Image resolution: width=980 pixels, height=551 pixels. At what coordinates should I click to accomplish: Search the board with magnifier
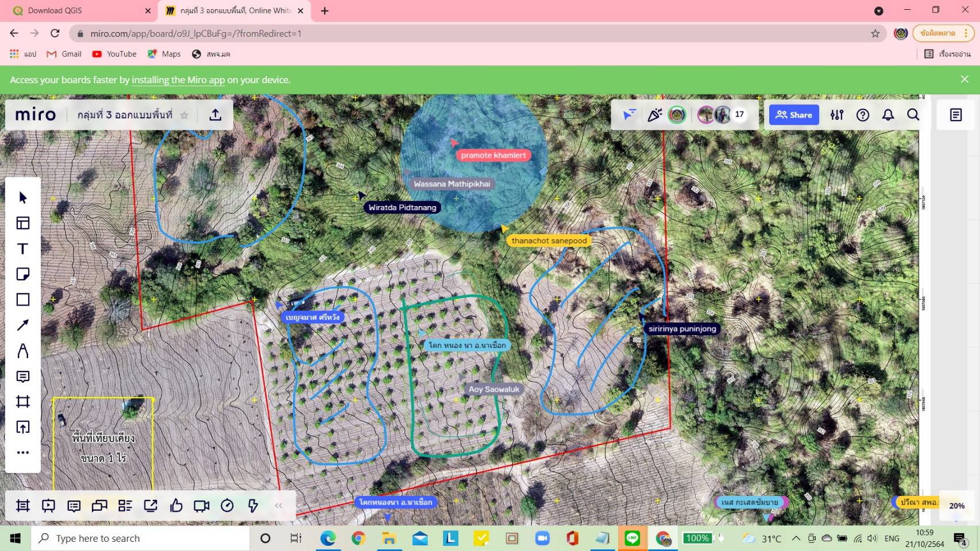click(913, 115)
